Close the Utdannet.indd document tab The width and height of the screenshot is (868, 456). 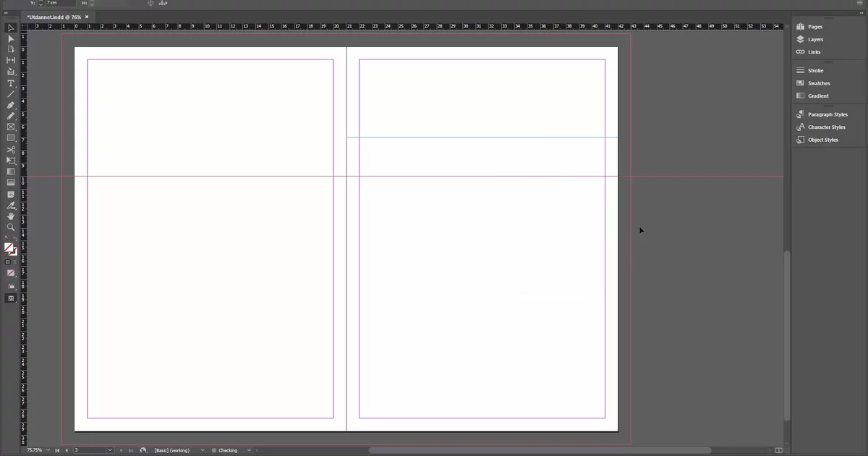(x=88, y=16)
